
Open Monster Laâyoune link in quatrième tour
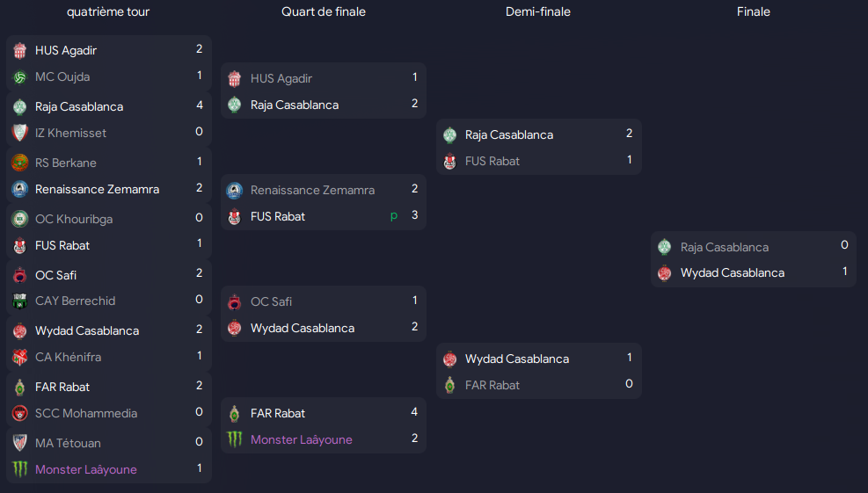pyautogui.click(x=86, y=469)
